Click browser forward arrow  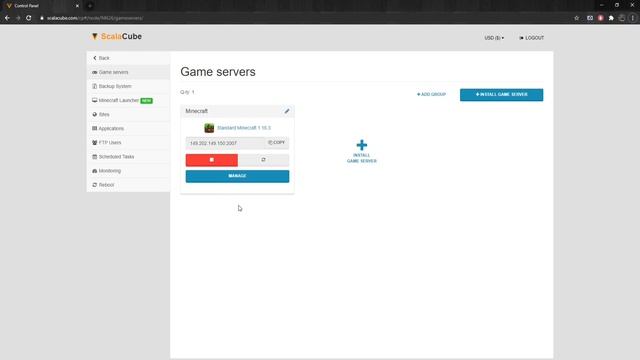(18, 18)
